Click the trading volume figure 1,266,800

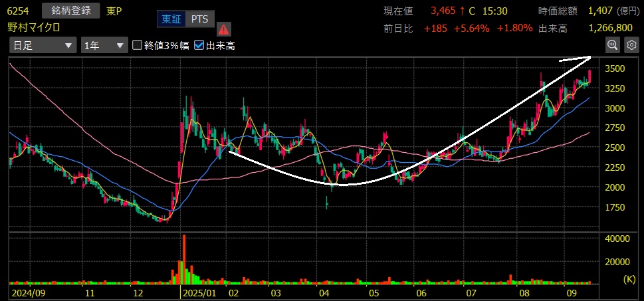tap(610, 28)
